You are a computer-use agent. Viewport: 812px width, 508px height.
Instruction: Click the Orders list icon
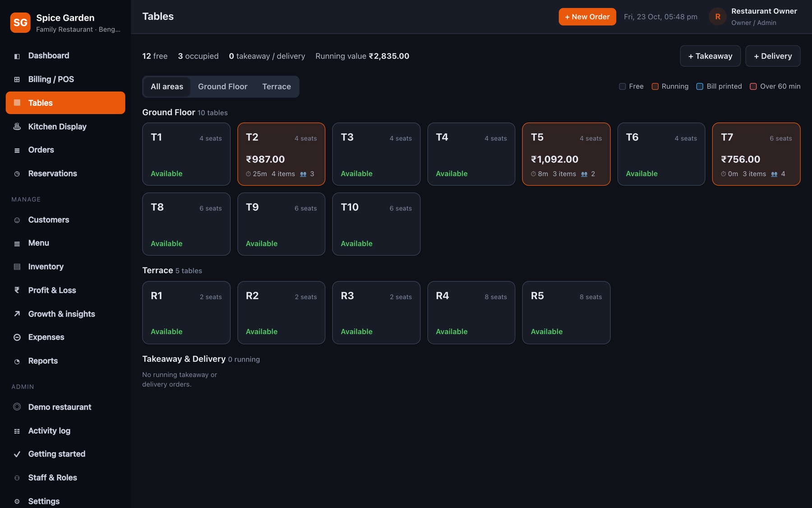[x=17, y=150]
